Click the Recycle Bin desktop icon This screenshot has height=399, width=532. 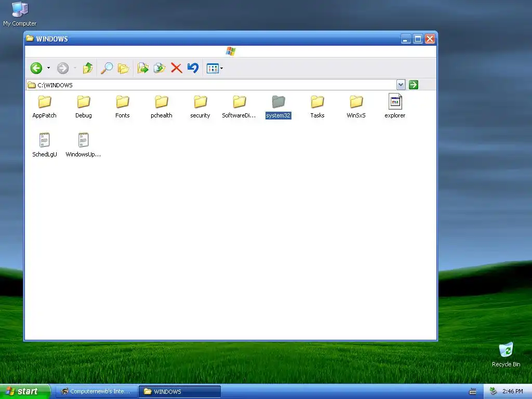tap(506, 354)
